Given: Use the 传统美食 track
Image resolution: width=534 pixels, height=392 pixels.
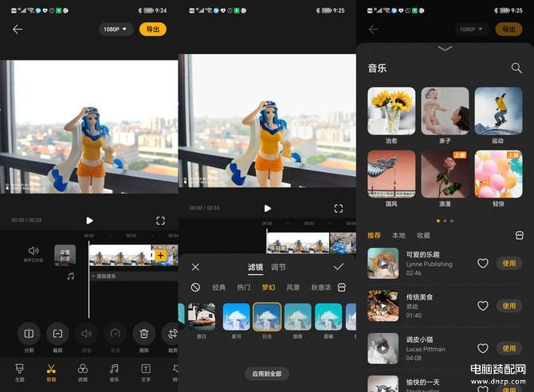Looking at the screenshot, I should coord(509,306).
